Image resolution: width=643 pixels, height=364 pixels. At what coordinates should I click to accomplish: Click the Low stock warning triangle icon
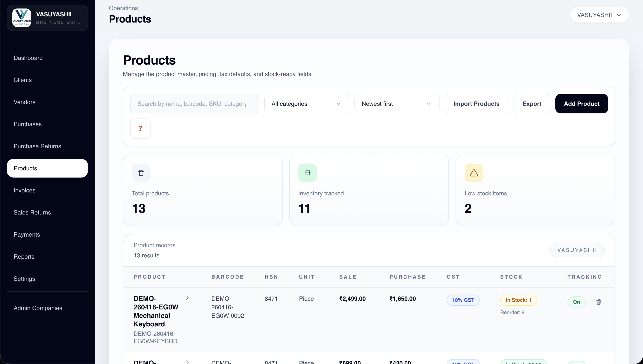[474, 173]
